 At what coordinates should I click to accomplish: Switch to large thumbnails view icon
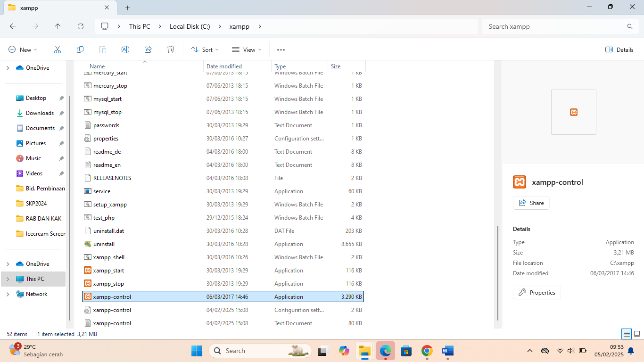pos(637,334)
